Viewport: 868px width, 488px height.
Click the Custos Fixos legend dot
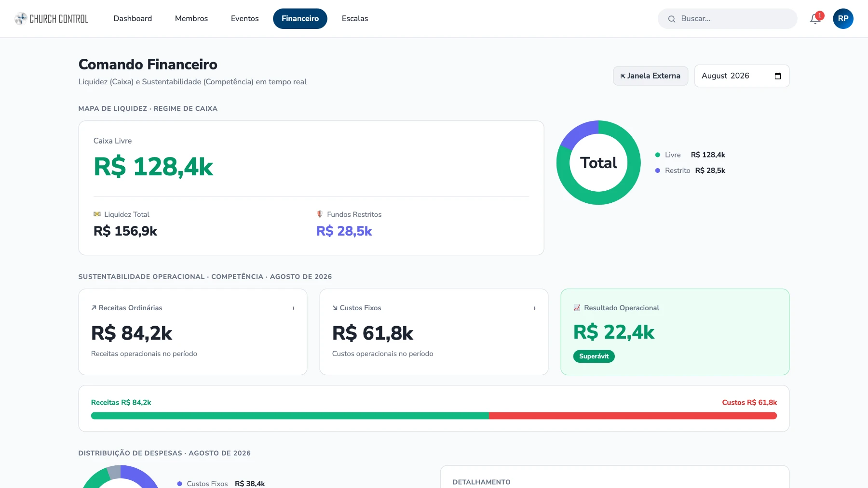coord(179,484)
